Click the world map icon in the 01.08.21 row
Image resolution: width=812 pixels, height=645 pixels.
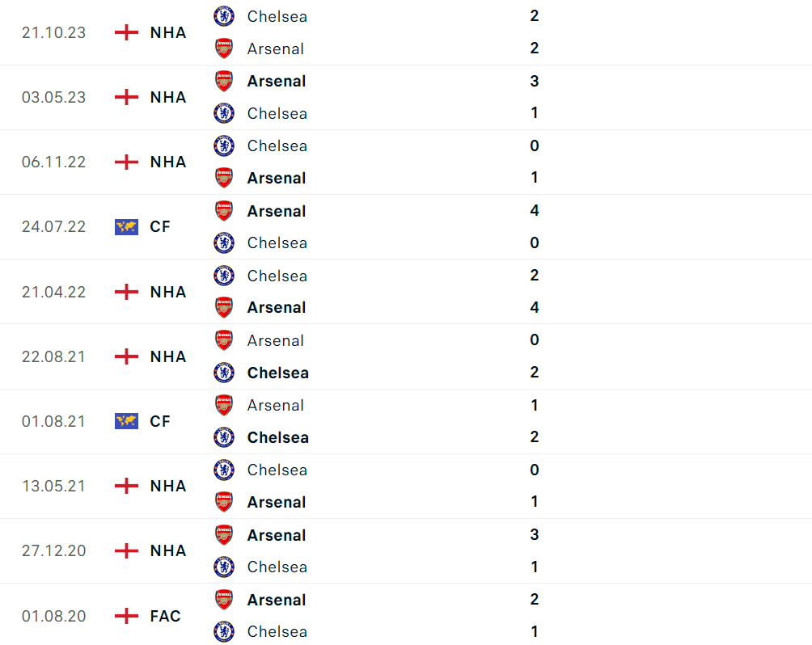click(126, 421)
